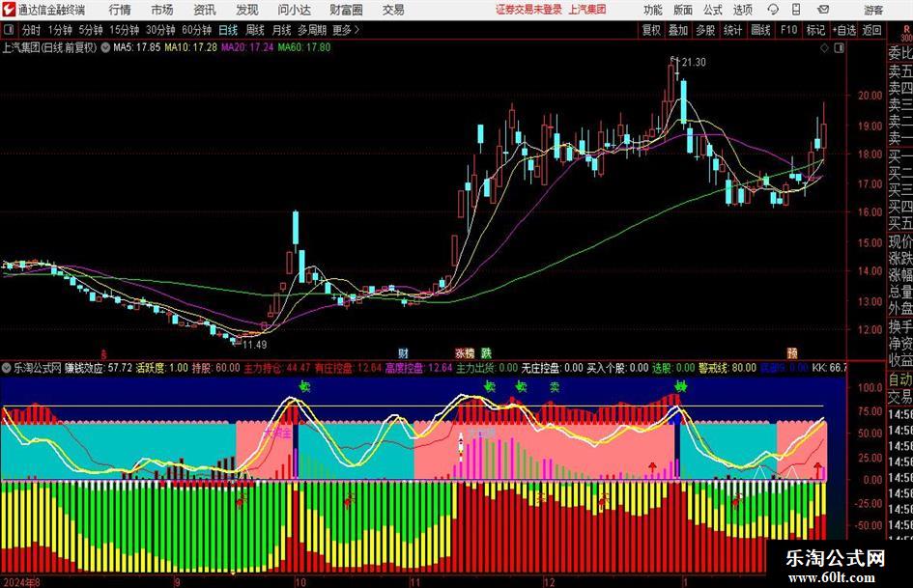Click the 证券交易未登录 login link
913x588 pixels.
528,10
